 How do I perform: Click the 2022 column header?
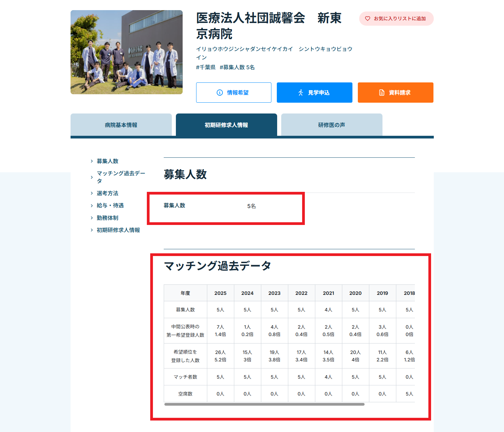(301, 293)
